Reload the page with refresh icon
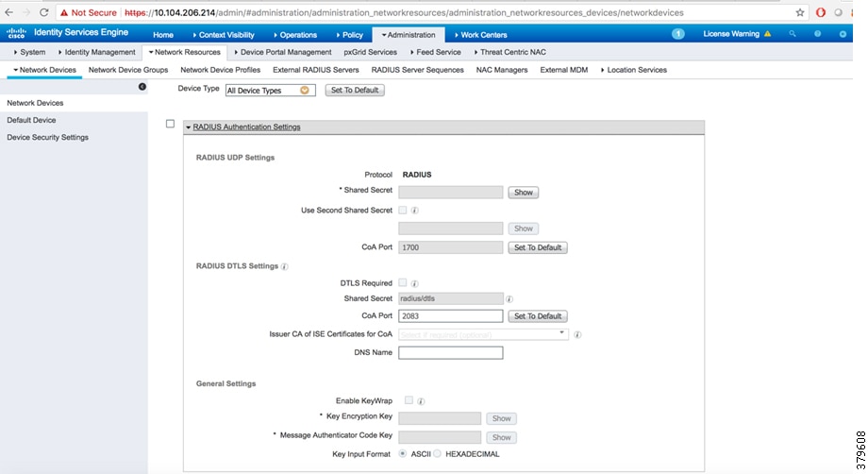Viewport: 868px width, 474px height. click(43, 12)
